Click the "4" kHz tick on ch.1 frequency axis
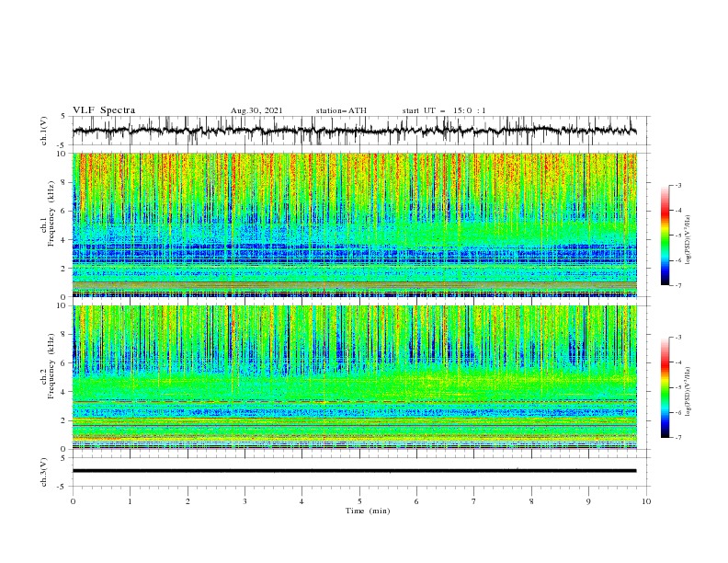 pos(64,240)
